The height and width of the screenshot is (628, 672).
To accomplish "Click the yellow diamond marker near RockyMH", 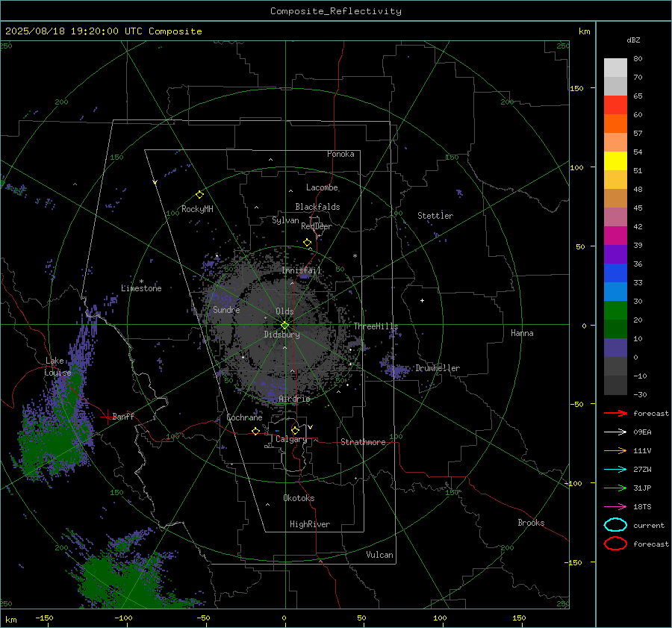I will (199, 195).
